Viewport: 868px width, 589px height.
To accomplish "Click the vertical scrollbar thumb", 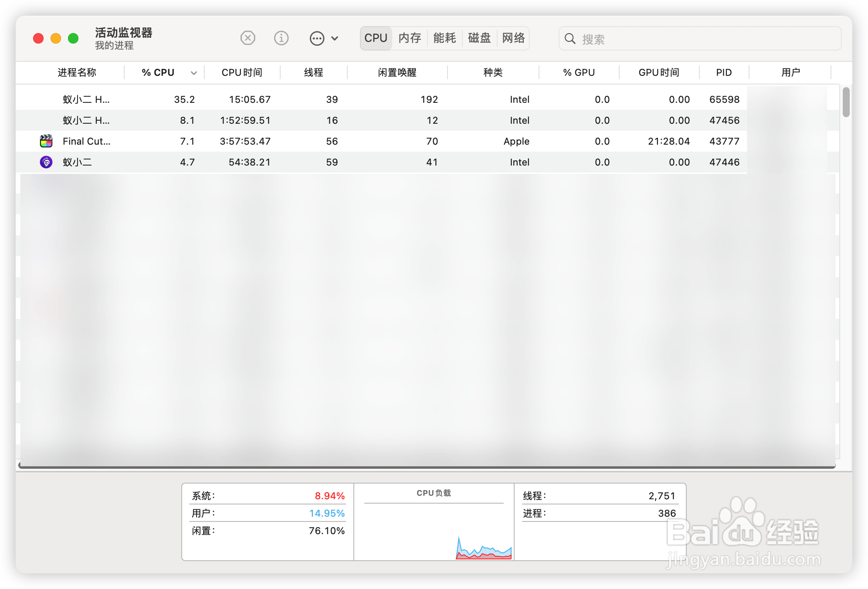I will tap(846, 102).
